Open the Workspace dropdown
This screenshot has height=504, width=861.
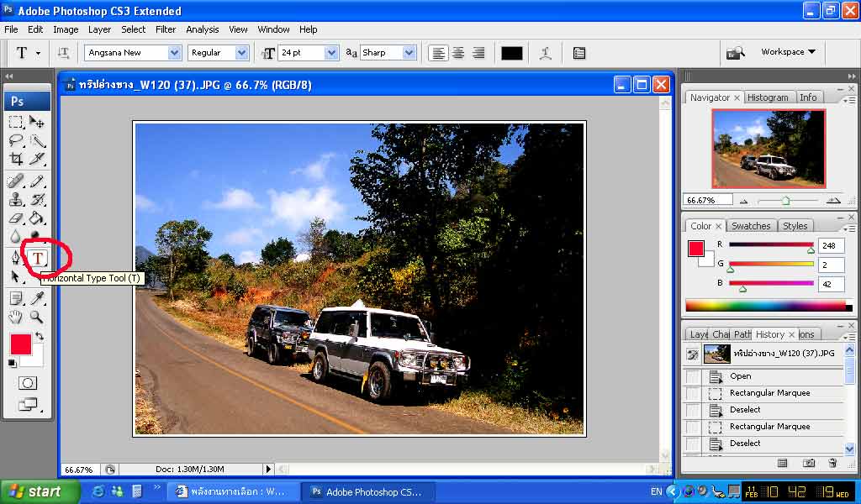point(788,51)
